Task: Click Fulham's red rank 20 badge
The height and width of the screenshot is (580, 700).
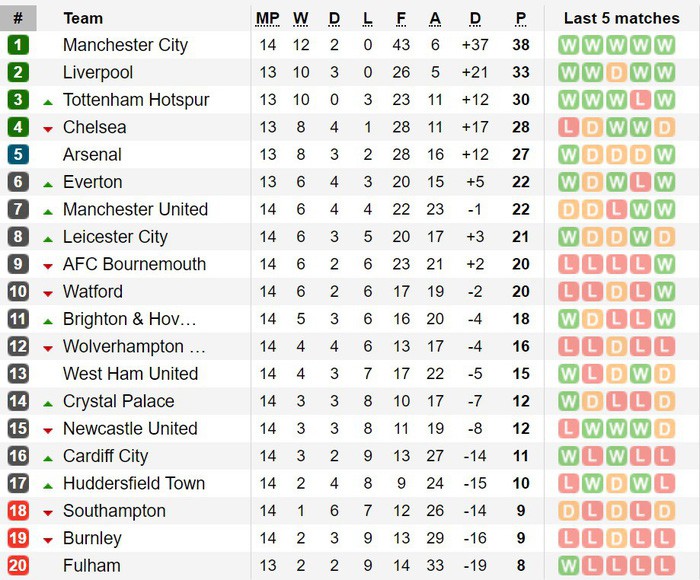Action: pos(18,565)
